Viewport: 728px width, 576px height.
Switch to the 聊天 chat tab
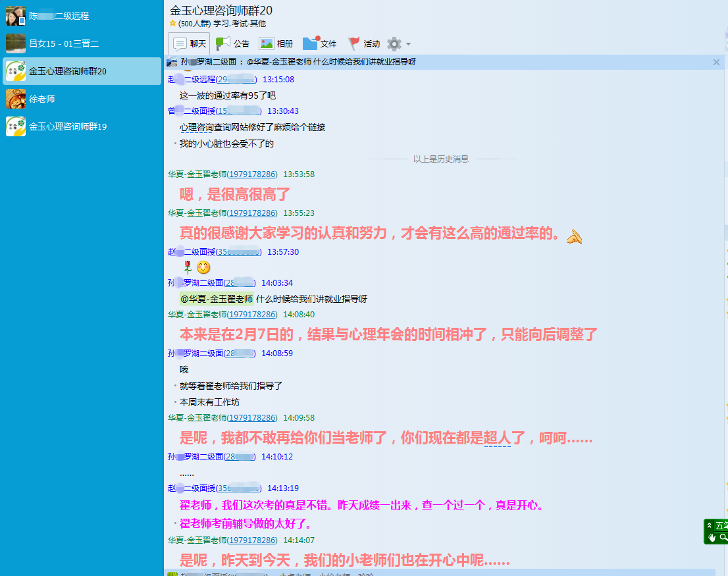[x=189, y=43]
